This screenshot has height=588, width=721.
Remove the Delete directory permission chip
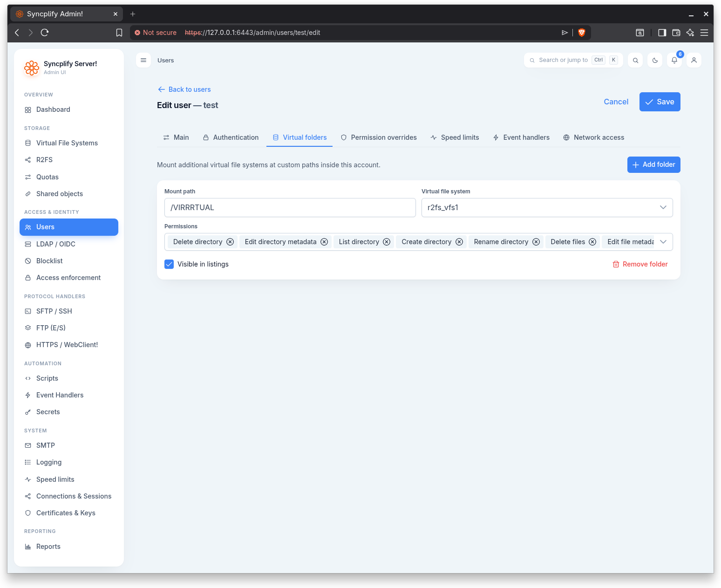point(230,242)
